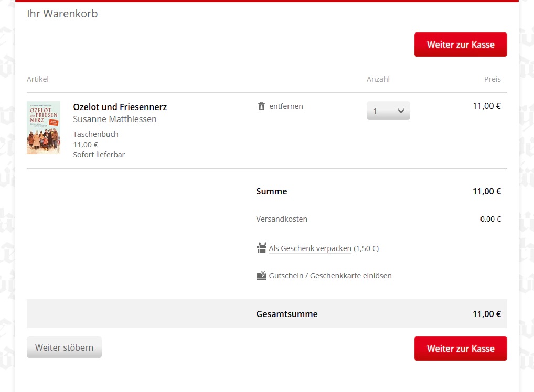Click the gift box icon
This screenshot has width=534, height=392.
262,248
